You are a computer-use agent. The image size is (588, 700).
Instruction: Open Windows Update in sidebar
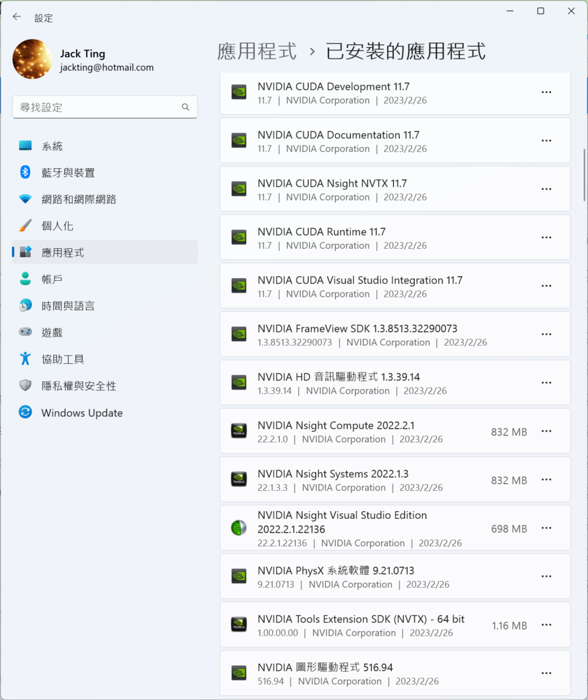105,412
